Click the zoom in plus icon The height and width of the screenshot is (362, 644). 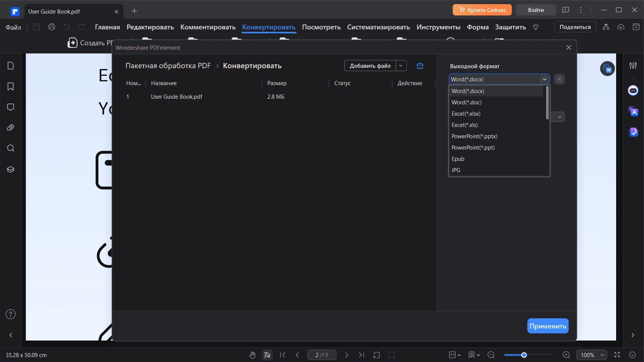[566, 355]
